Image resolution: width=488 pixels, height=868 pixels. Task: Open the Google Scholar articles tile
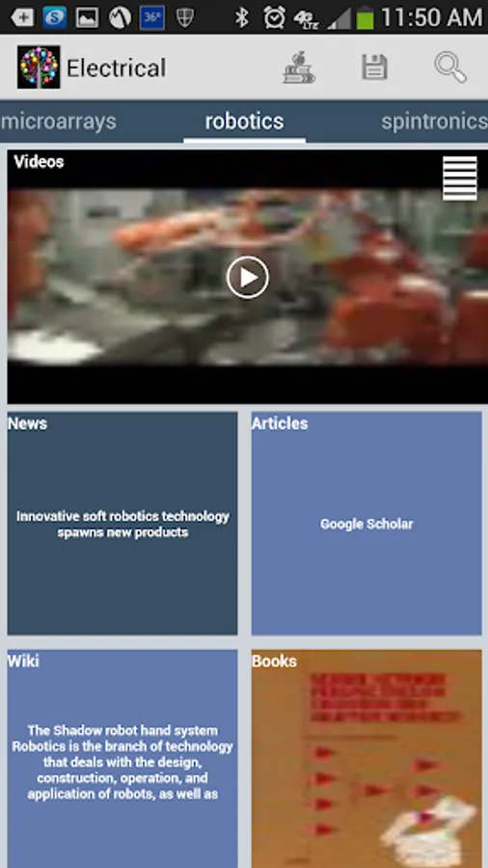tap(366, 524)
